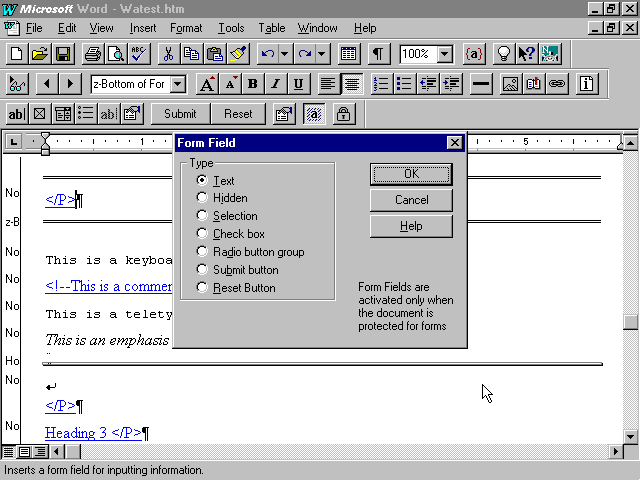Open the zoom percentage dropdown
This screenshot has height=480, width=640.
click(x=444, y=54)
